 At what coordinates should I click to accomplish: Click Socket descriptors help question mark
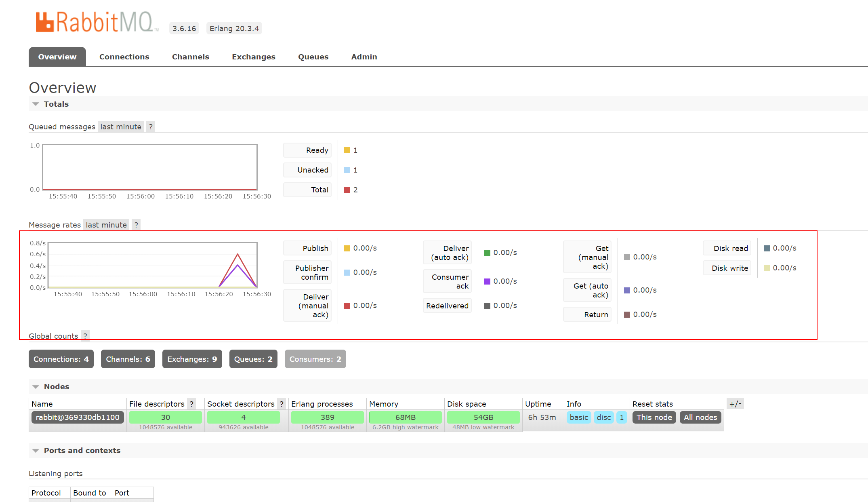coord(282,404)
